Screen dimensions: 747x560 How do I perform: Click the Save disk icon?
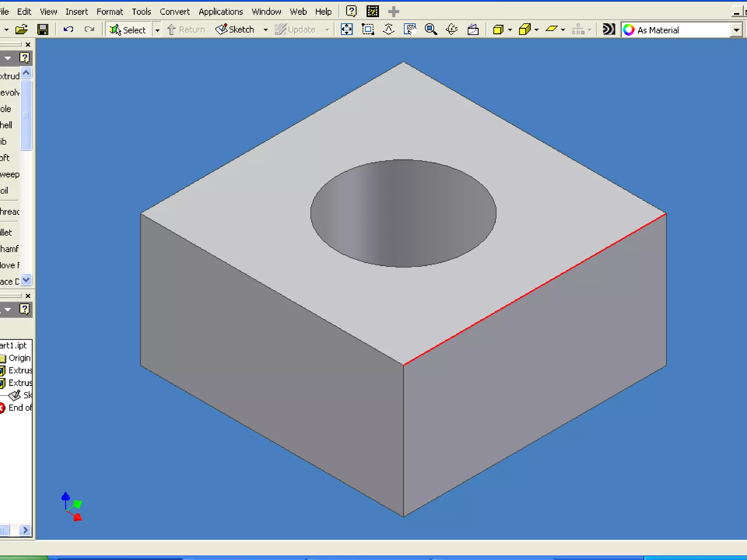click(43, 30)
